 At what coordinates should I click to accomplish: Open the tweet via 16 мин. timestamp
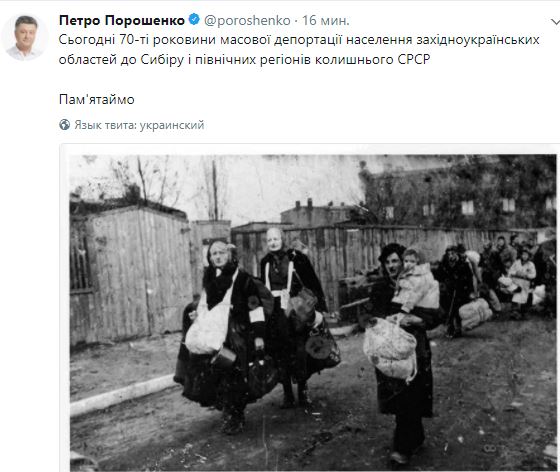pos(326,20)
